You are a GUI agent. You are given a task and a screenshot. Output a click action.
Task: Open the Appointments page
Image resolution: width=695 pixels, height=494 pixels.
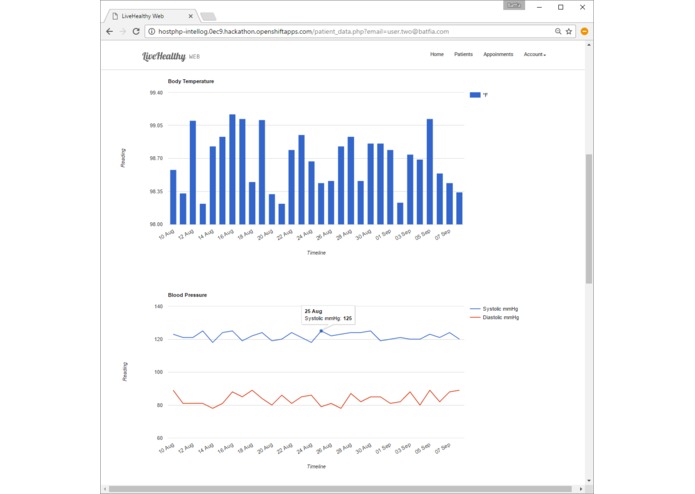point(498,54)
